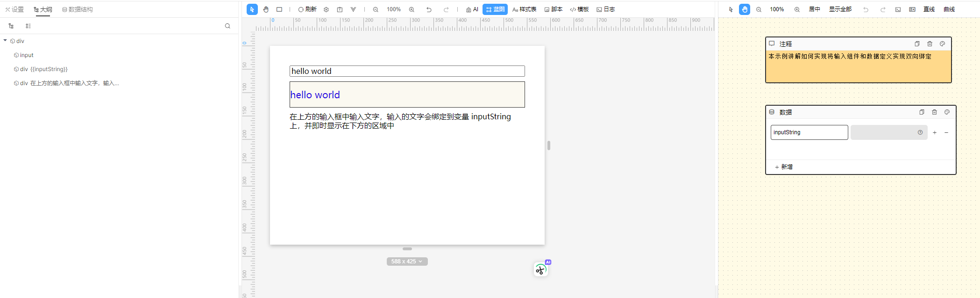This screenshot has width=980, height=298.
Task: Switch to the 设置 tab
Action: (x=14, y=9)
